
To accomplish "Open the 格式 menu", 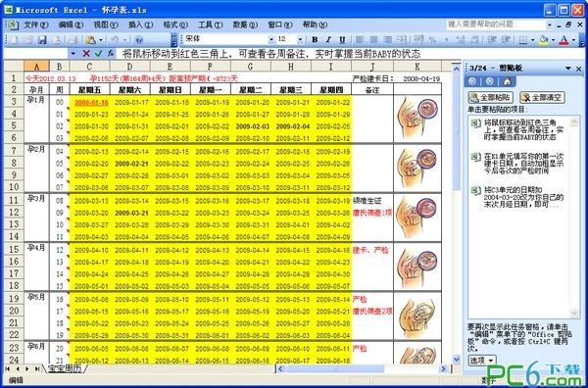I will 175,24.
